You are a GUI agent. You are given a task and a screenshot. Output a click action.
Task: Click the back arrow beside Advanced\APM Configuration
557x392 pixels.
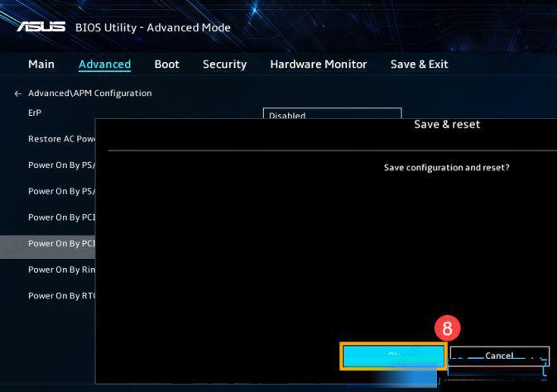pos(18,93)
